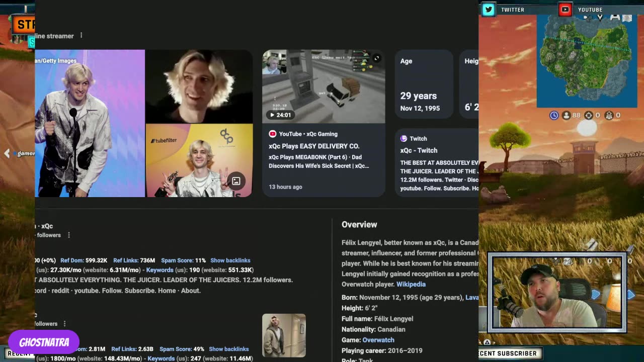Open the tubefilter award photo of xQc
The image size is (644, 362).
pos(199,160)
